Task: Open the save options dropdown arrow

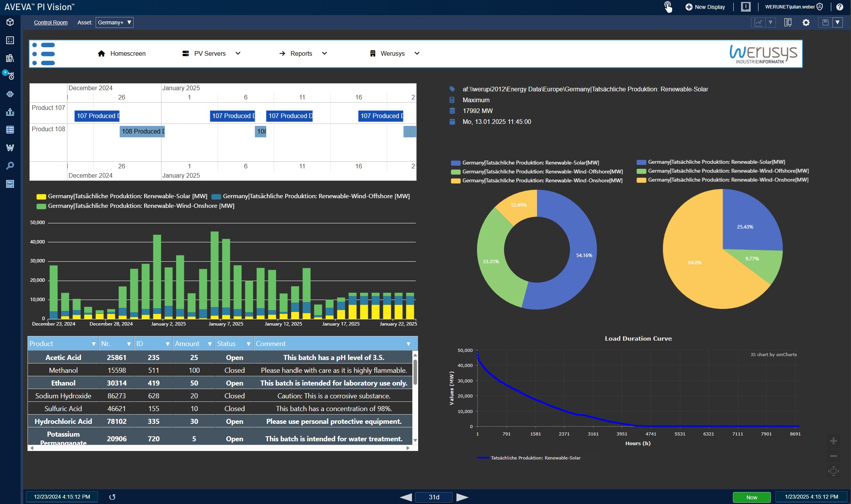Action: click(837, 22)
